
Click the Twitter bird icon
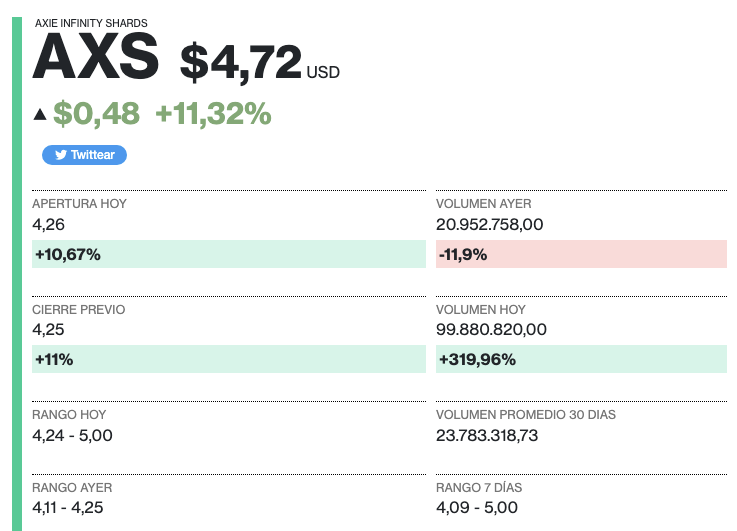61,155
